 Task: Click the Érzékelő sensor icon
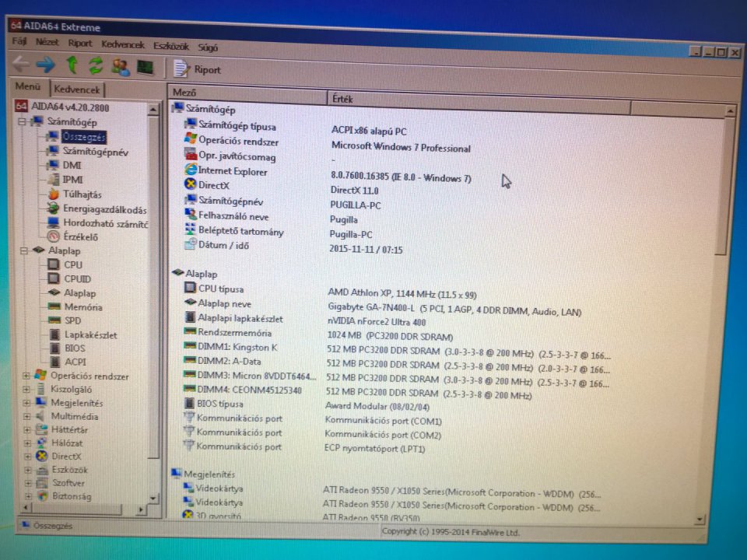(x=54, y=236)
